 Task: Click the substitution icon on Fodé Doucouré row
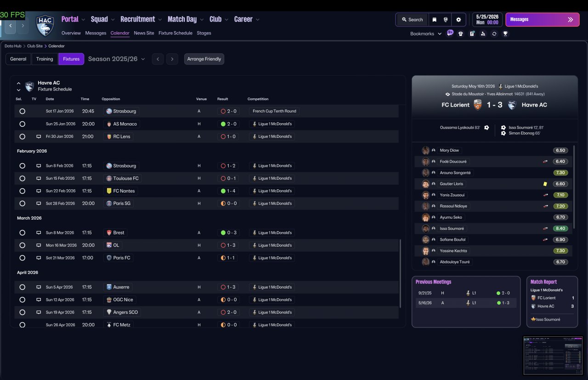(545, 161)
